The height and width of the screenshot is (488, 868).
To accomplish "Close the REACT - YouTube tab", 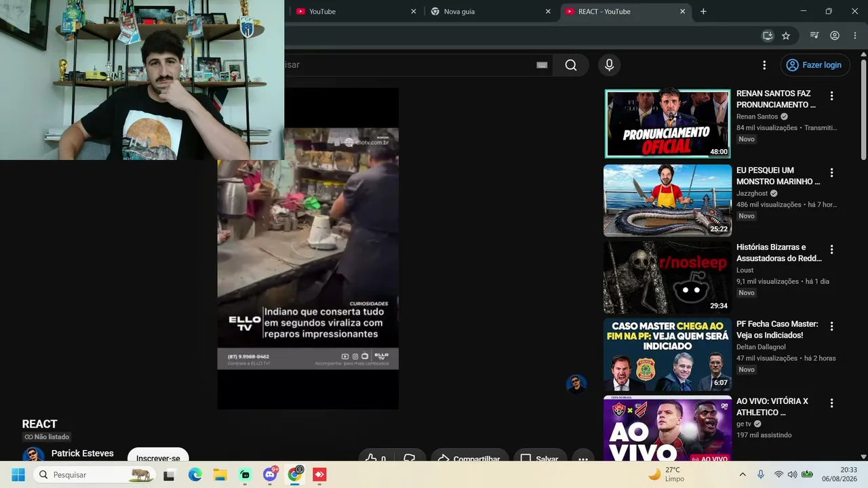I will (x=683, y=12).
